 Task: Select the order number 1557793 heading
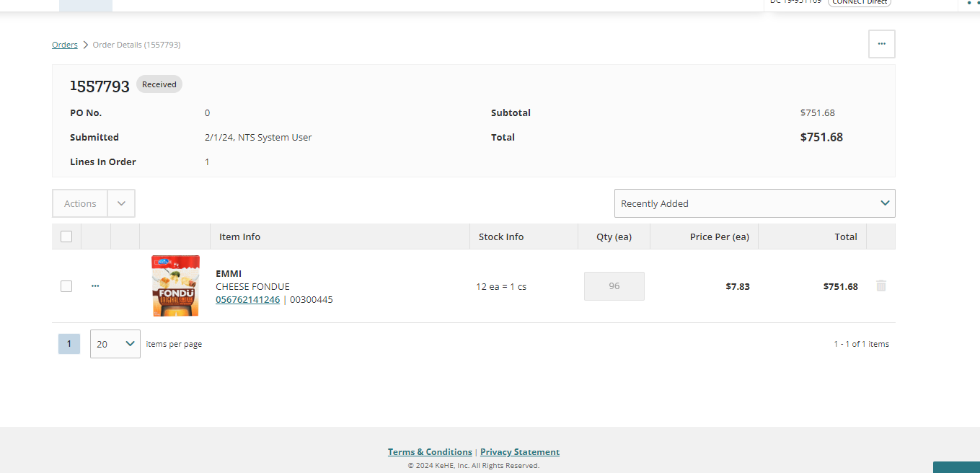click(100, 87)
